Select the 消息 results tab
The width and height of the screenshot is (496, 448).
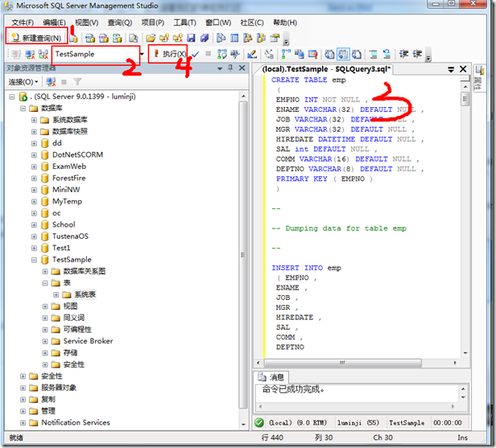(271, 377)
